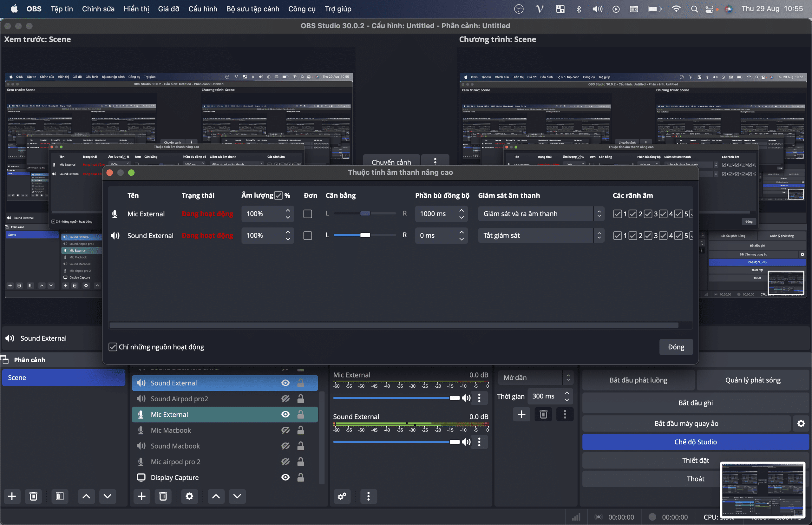Image resolution: width=812 pixels, height=525 pixels.
Task: Open Sound External mixer options dots
Action: pyautogui.click(x=479, y=442)
